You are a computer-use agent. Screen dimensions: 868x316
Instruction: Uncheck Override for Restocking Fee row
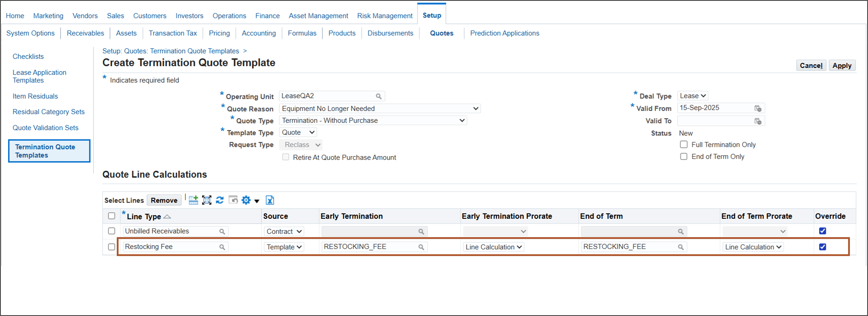[x=822, y=247]
